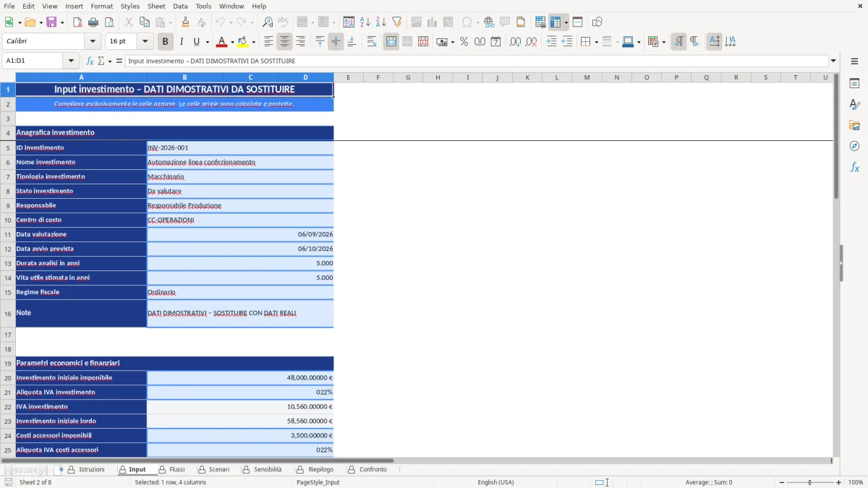This screenshot has width=868, height=488.
Task: Click the Sort Descending icon
Action: click(381, 22)
